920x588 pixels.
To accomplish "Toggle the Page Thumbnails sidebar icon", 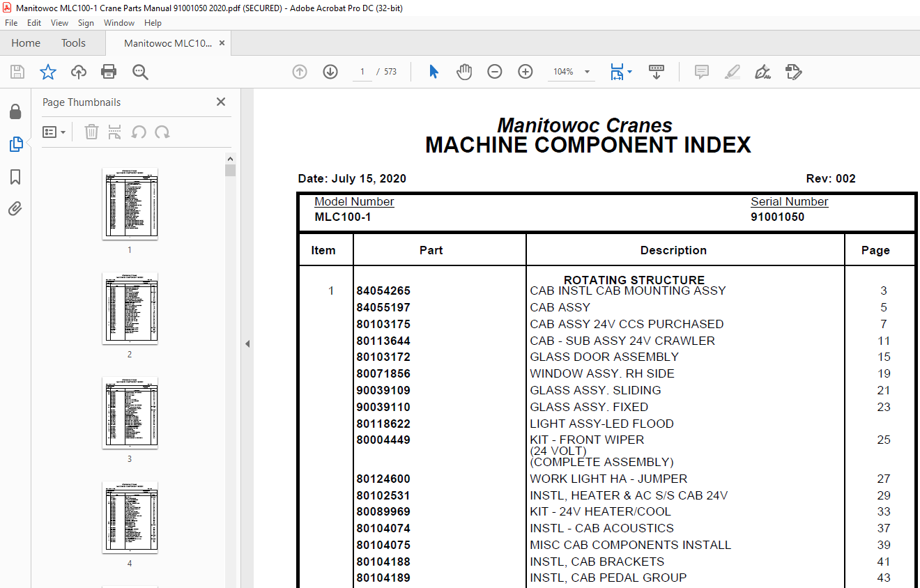I will [x=15, y=144].
